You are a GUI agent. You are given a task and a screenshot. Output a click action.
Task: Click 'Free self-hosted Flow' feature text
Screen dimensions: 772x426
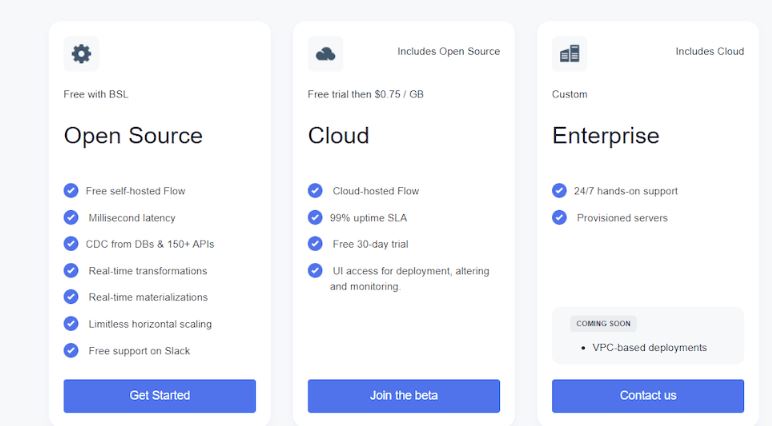click(135, 191)
